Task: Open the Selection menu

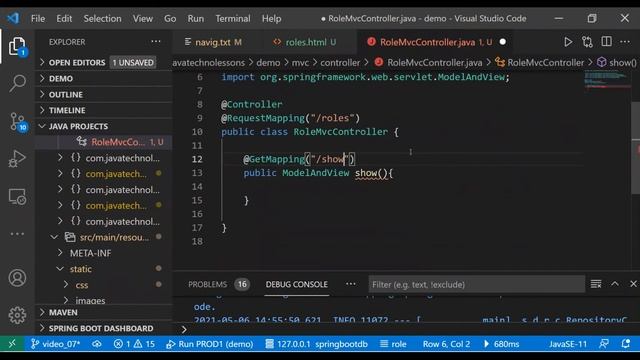Action: pos(102,18)
